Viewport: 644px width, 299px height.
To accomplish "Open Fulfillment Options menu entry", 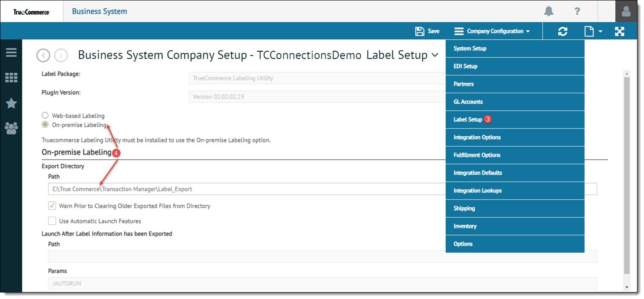I will pos(515,155).
